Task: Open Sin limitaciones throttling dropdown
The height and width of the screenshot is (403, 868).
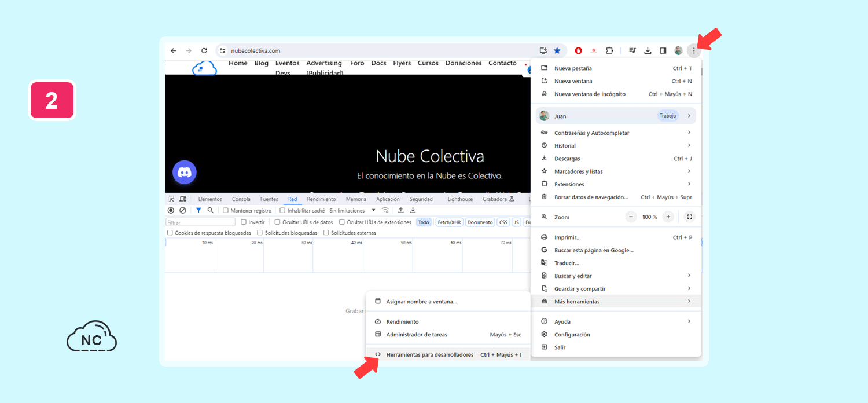Action: tap(352, 211)
